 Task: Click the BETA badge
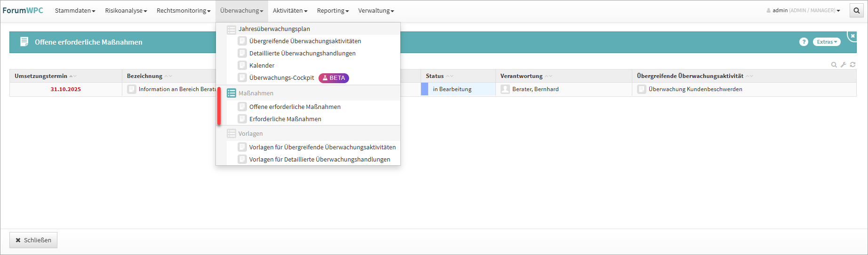click(x=334, y=78)
